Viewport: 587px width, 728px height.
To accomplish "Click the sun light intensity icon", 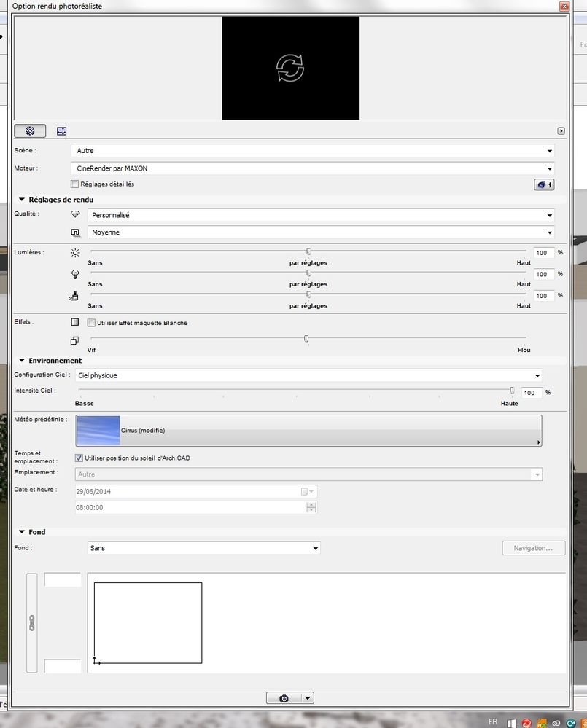I will (x=75, y=253).
